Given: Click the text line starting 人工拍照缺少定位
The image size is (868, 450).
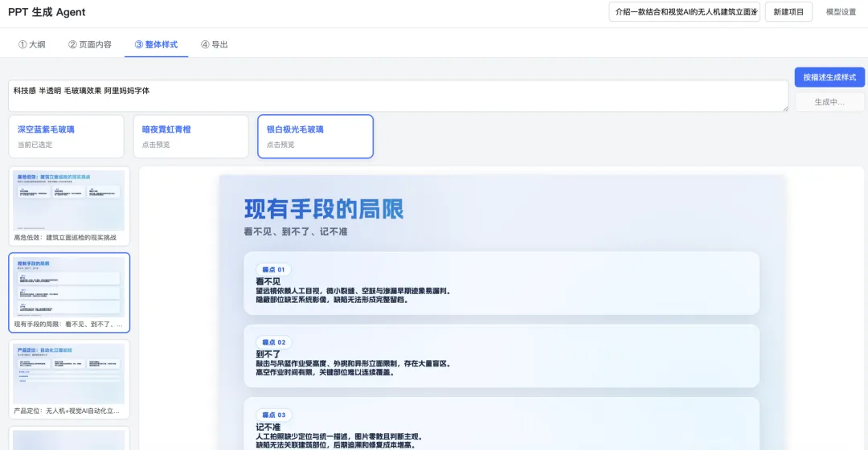Looking at the screenshot, I should click(339, 436).
